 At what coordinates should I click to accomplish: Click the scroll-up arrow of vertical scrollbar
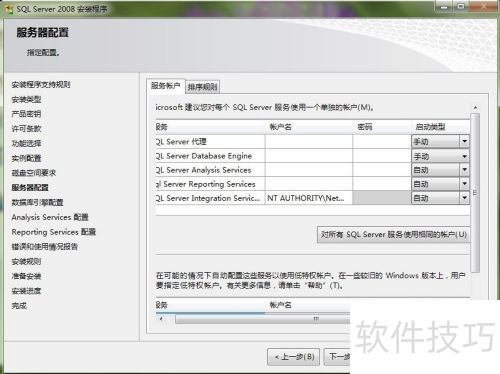point(475,108)
